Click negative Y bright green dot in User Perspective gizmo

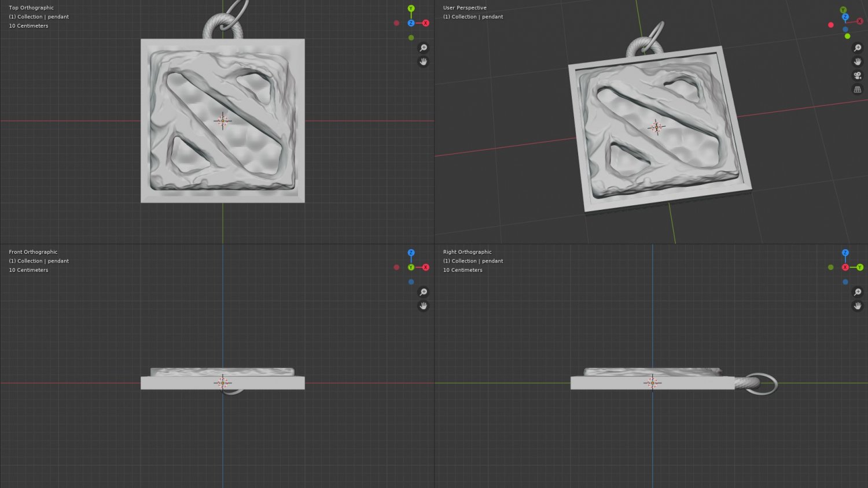(x=847, y=36)
